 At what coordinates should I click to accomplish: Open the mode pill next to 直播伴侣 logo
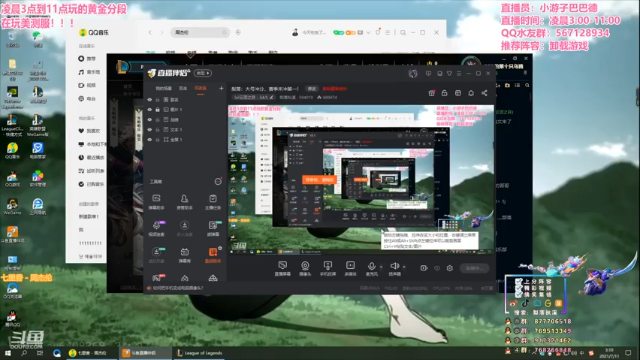coord(203,73)
